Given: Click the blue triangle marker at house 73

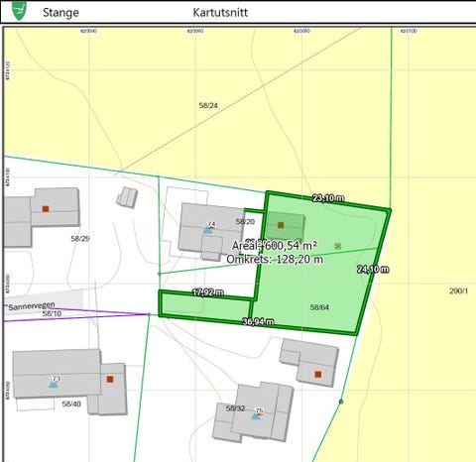Looking at the screenshot, I should 54,384.
